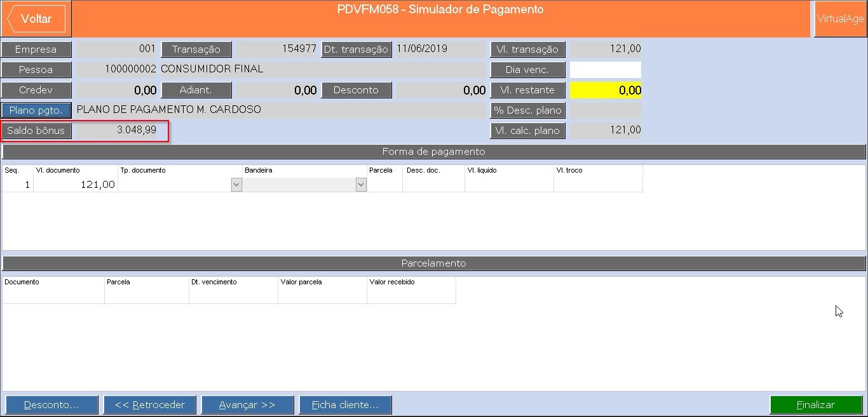This screenshot has height=417, width=868.
Task: Click the Empresa value 001
Action: [x=117, y=49]
